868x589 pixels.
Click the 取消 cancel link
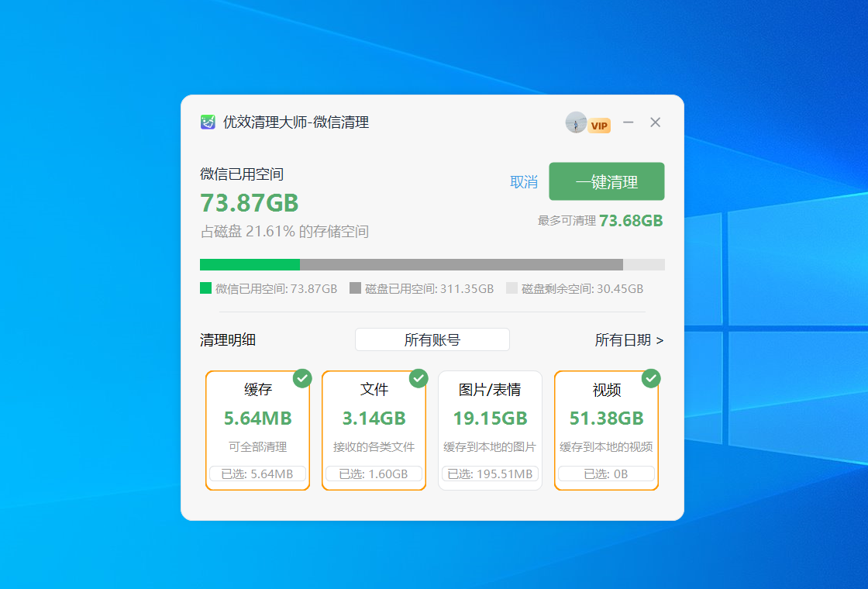point(524,181)
